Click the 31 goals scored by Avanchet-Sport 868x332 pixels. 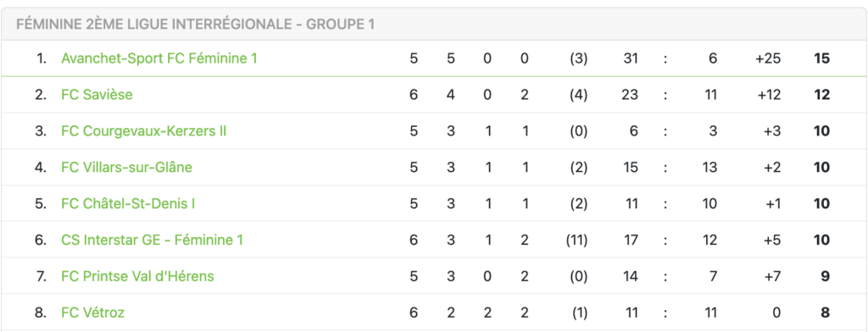630,58
